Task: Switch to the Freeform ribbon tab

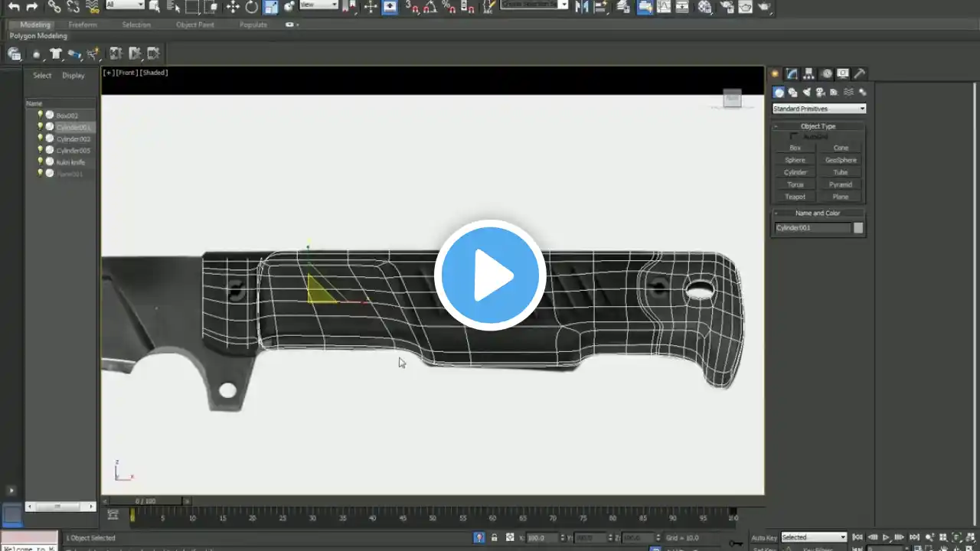Action: pyautogui.click(x=83, y=24)
